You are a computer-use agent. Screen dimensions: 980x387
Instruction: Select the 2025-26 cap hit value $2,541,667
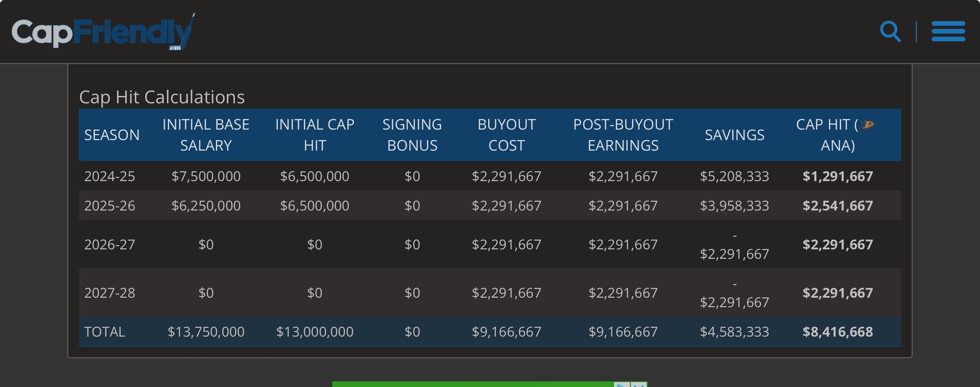coord(837,206)
